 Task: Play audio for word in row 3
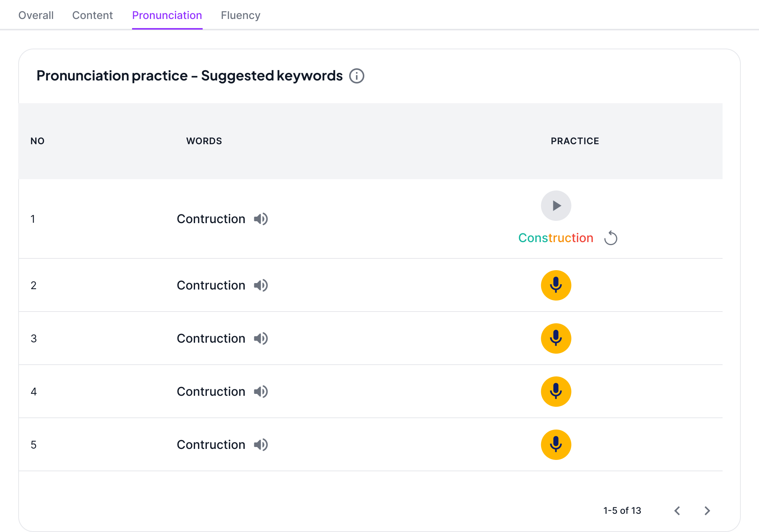[261, 338]
